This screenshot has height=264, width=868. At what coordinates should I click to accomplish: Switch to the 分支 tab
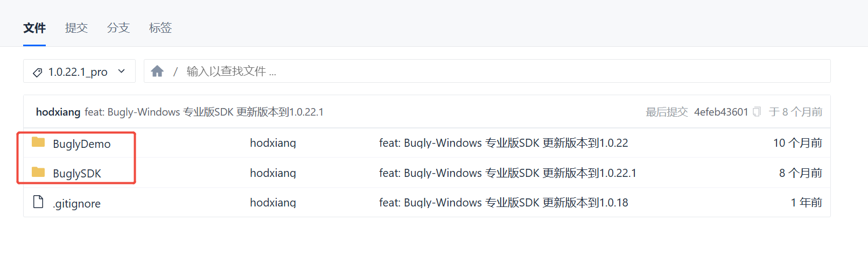tap(118, 28)
